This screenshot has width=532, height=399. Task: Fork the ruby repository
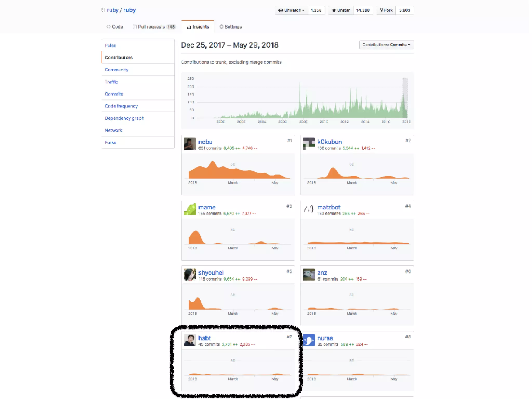click(386, 10)
